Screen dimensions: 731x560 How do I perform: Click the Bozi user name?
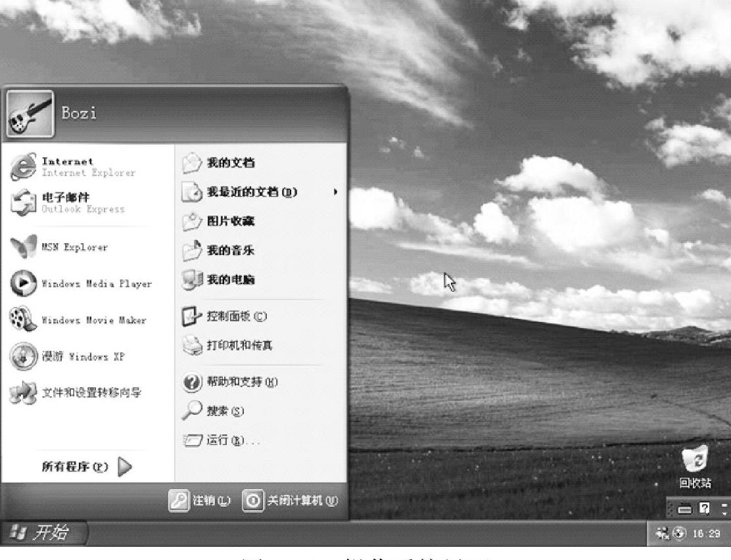[x=79, y=113]
